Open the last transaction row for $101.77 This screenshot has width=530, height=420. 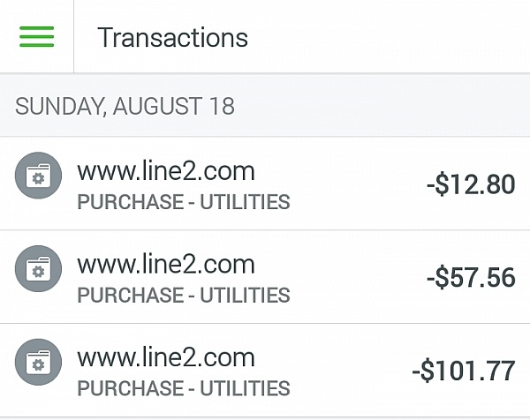point(265,370)
